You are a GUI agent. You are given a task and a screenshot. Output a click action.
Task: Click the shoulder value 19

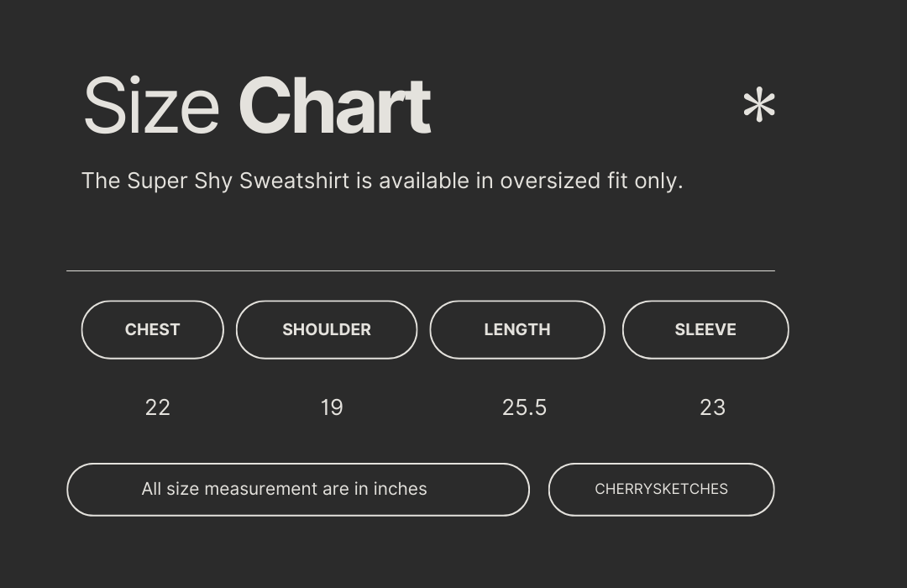(332, 407)
